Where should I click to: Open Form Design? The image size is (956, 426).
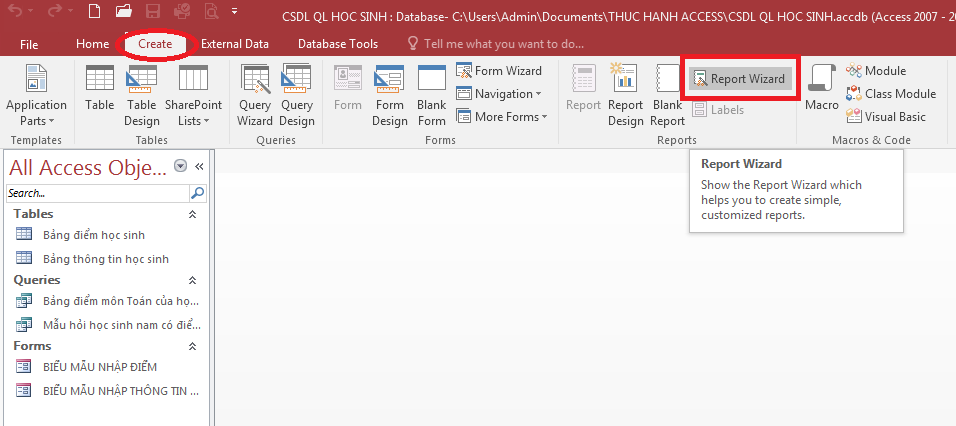[x=389, y=95]
